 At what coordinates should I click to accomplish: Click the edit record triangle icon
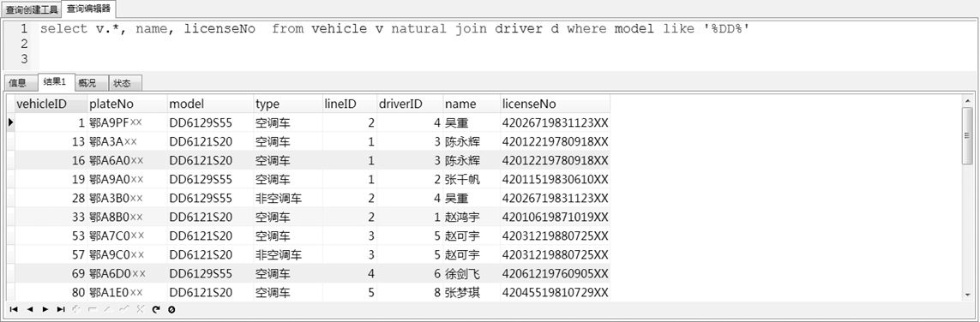pyautogui.click(x=108, y=309)
